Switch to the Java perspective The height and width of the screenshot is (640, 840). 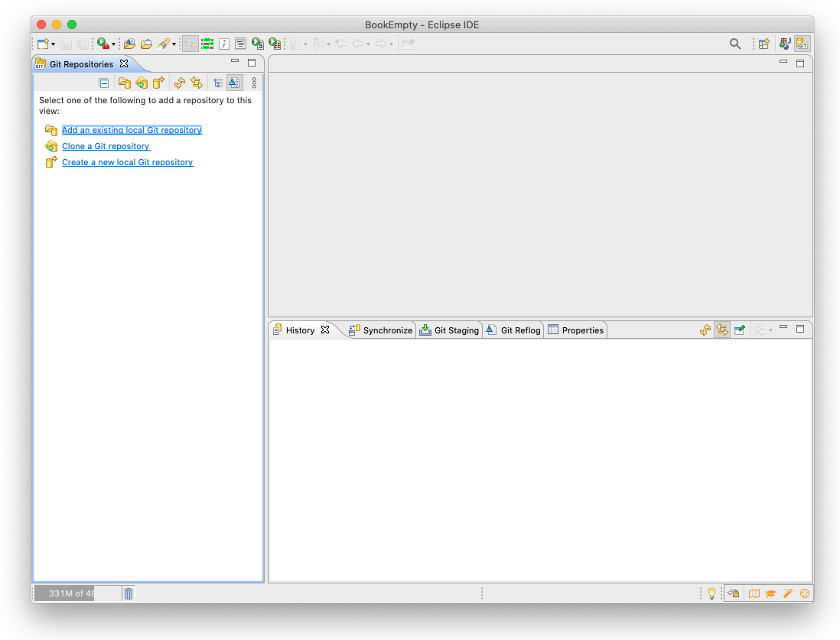coord(785,44)
